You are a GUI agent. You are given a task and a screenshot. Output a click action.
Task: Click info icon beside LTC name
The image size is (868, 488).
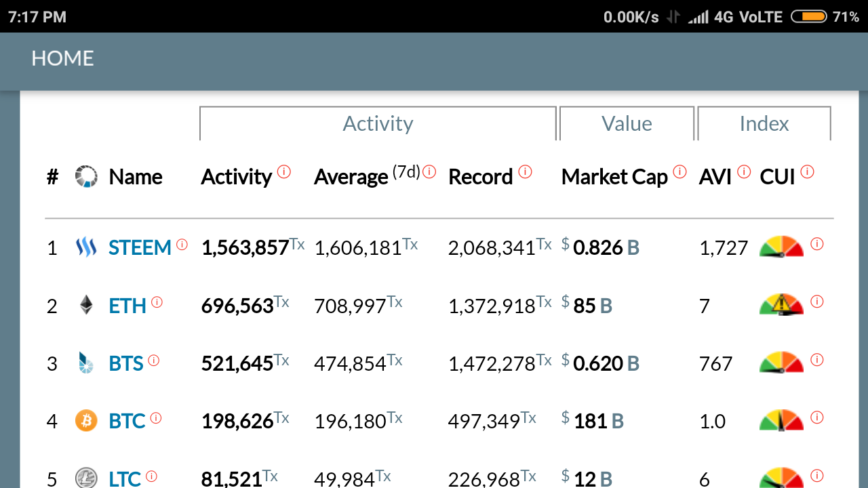click(151, 476)
